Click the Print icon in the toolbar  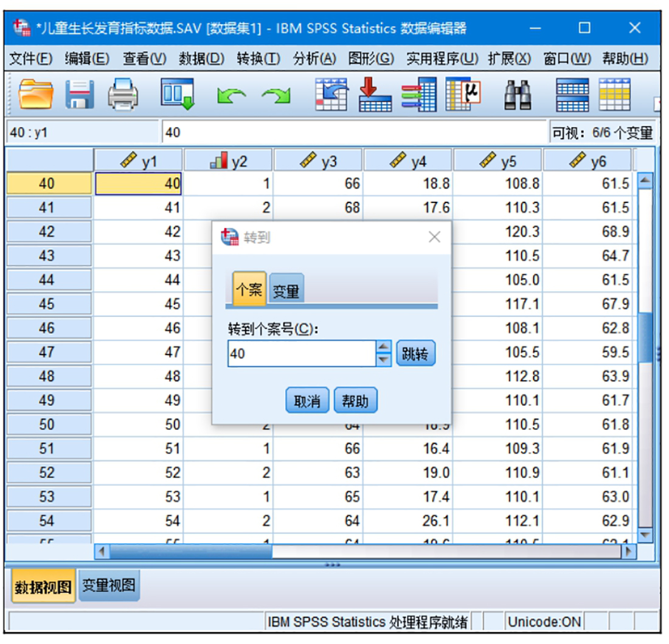123,96
